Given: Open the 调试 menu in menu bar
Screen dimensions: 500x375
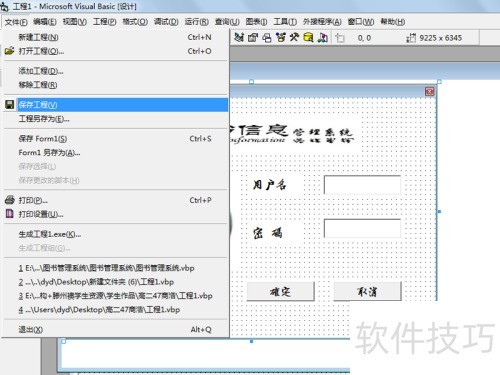Looking at the screenshot, I should (x=166, y=22).
